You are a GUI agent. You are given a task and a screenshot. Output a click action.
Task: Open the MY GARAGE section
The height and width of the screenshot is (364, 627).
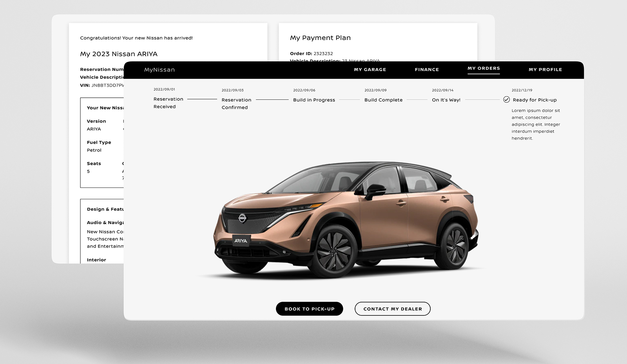[x=370, y=69]
